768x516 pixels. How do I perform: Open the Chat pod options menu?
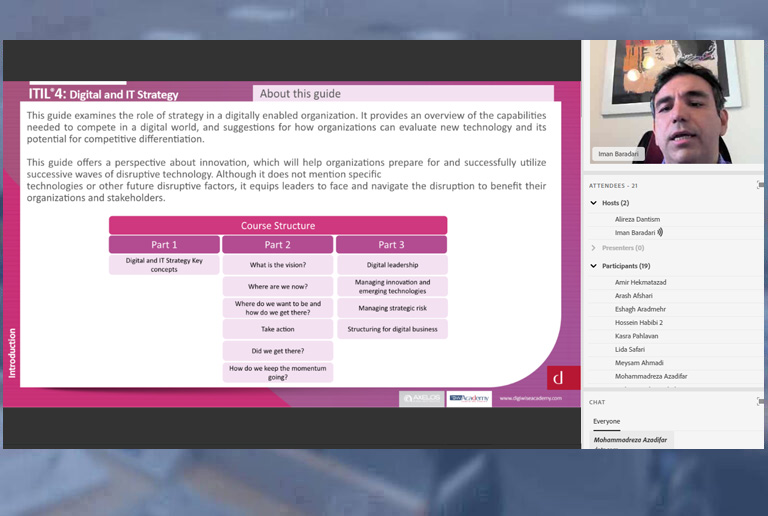point(761,401)
